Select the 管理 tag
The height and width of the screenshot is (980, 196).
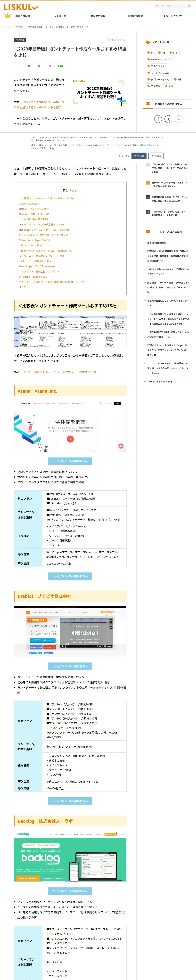tap(169, 86)
